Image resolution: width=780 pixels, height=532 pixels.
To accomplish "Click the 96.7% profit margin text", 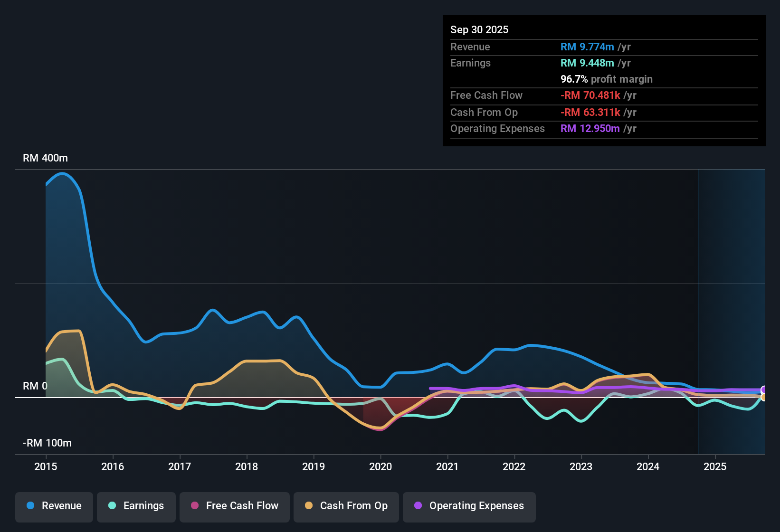I will 607,79.
